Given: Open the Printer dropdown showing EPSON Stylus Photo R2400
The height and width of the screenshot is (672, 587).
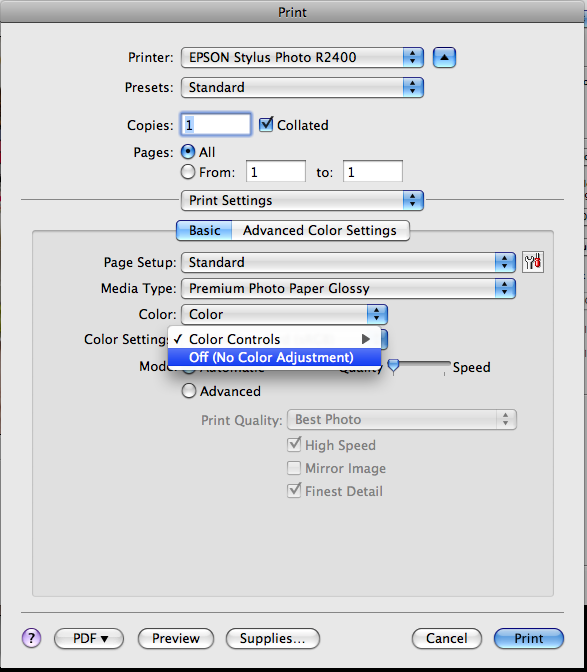Looking at the screenshot, I should 302,57.
